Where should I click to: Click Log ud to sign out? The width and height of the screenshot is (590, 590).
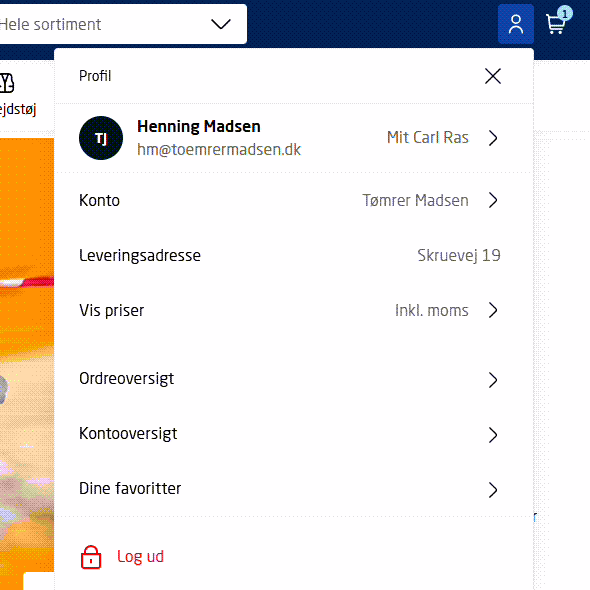(140, 557)
